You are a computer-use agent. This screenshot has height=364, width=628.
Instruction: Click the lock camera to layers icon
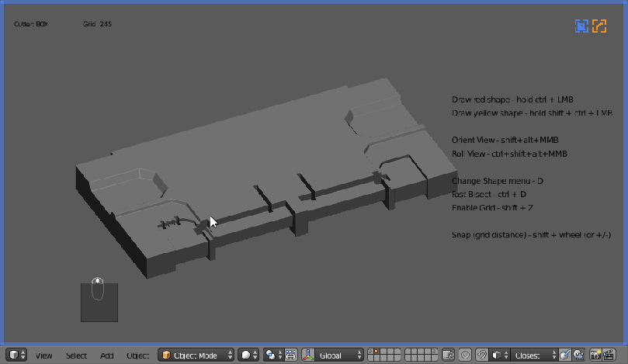tap(448, 355)
